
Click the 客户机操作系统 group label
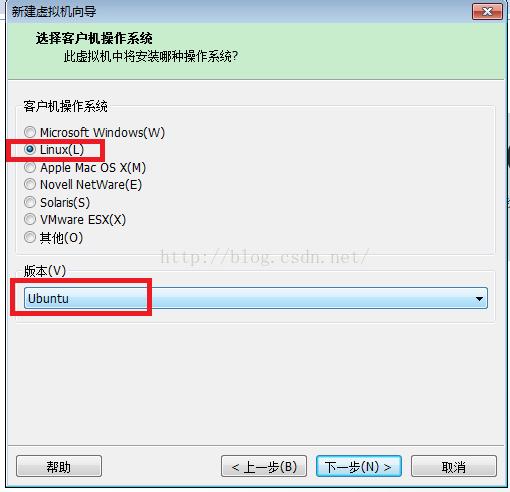65,106
